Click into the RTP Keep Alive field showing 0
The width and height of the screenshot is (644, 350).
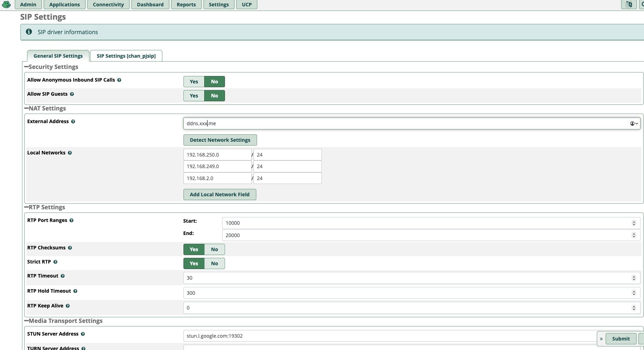[x=412, y=308]
